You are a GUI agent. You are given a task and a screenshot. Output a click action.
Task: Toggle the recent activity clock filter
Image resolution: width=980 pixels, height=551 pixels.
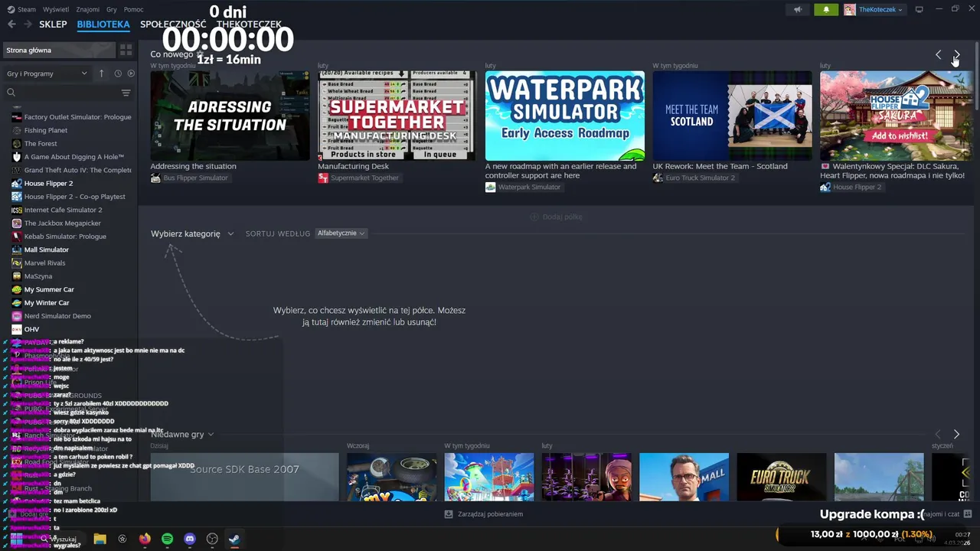pos(118,73)
